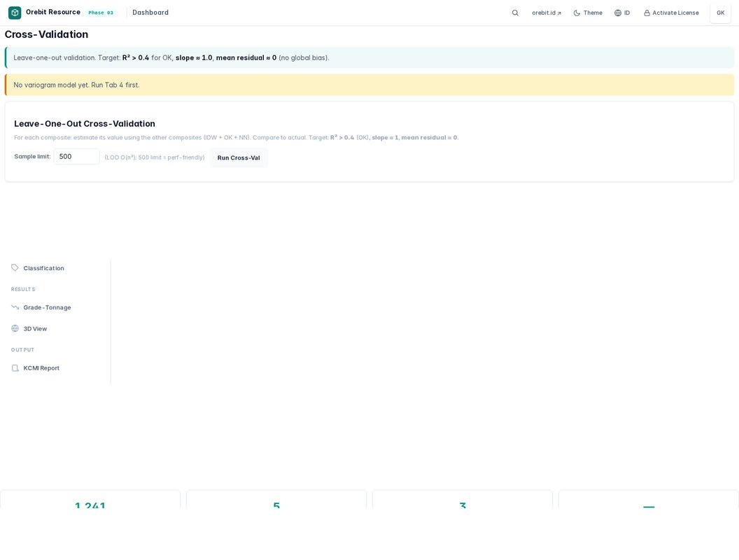Open the GK user avatar menu

(720, 13)
